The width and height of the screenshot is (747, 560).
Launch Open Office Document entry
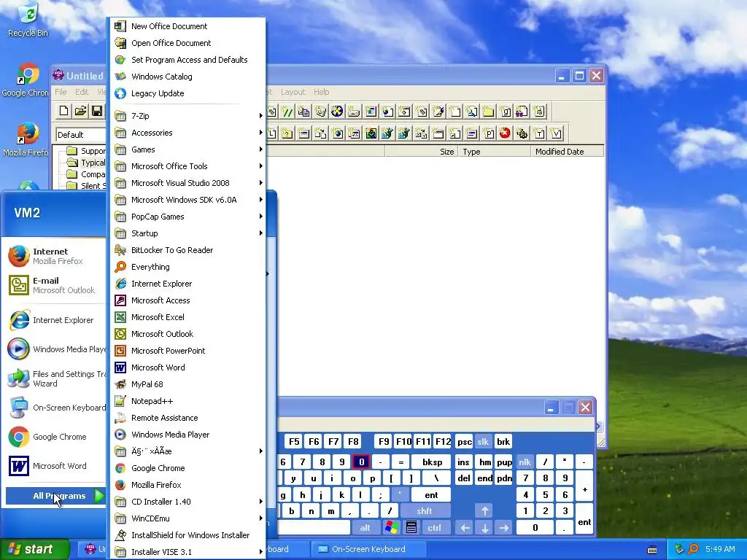pyautogui.click(x=187, y=43)
